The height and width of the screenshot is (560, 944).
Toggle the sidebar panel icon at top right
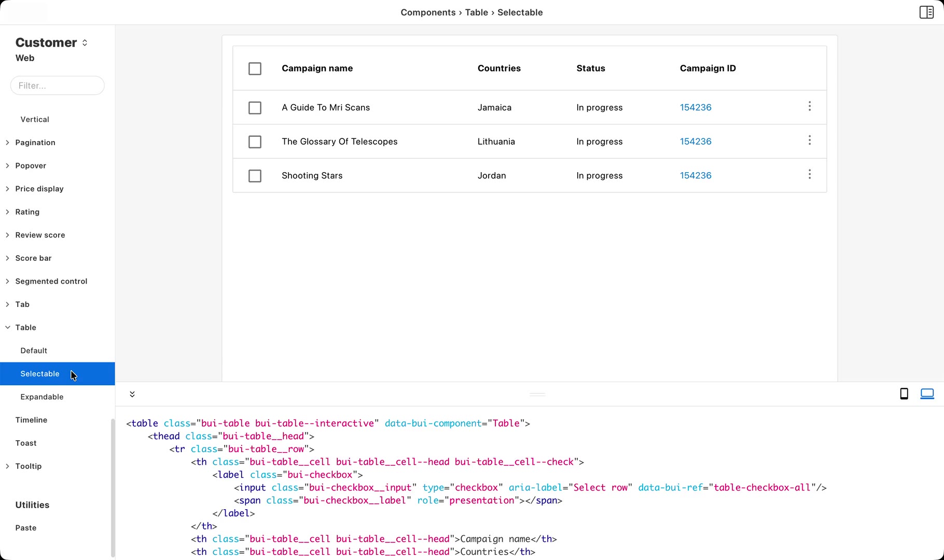[x=926, y=12]
